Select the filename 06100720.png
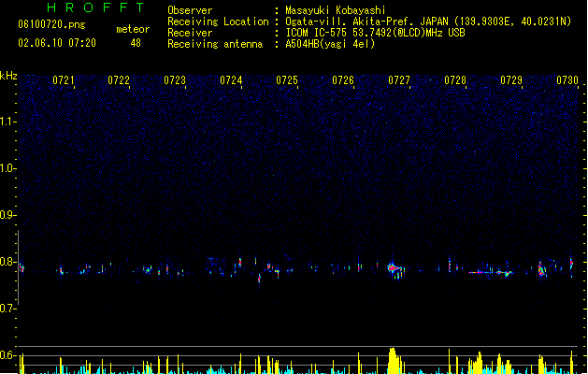Viewport: 588px width, 374px height. click(51, 24)
